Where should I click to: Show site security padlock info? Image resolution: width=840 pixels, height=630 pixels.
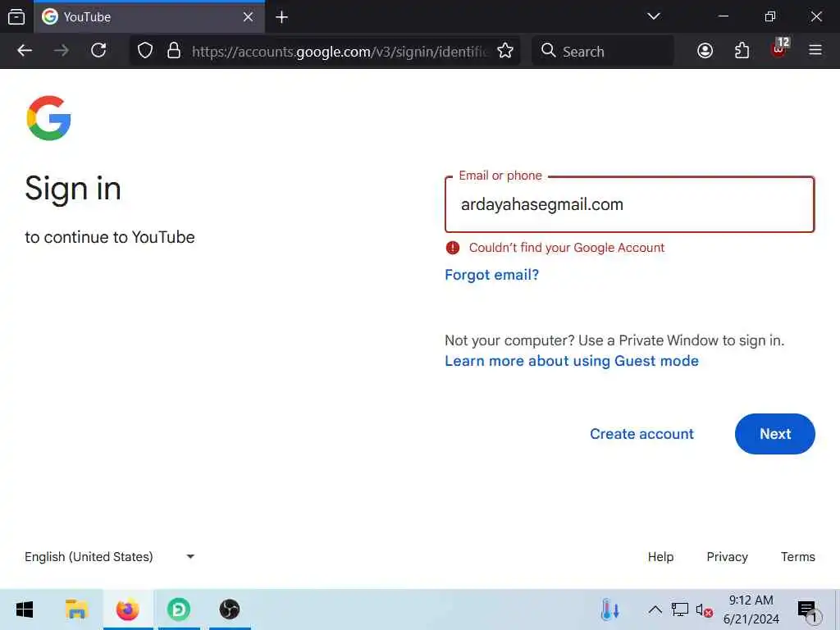(174, 51)
